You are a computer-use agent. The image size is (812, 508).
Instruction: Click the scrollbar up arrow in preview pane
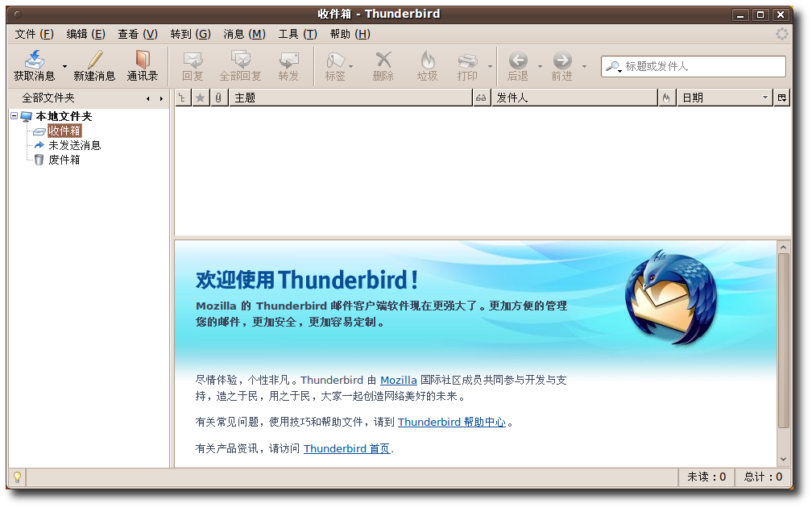pyautogui.click(x=784, y=247)
